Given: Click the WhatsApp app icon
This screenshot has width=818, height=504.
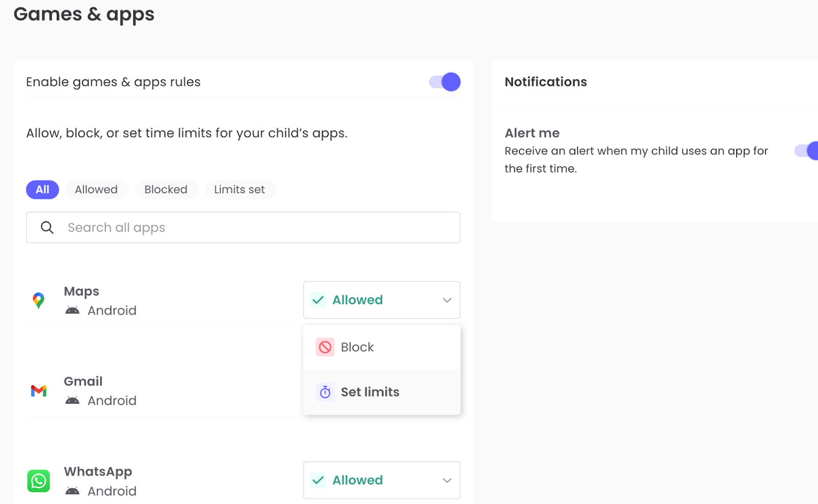Looking at the screenshot, I should coord(38,481).
